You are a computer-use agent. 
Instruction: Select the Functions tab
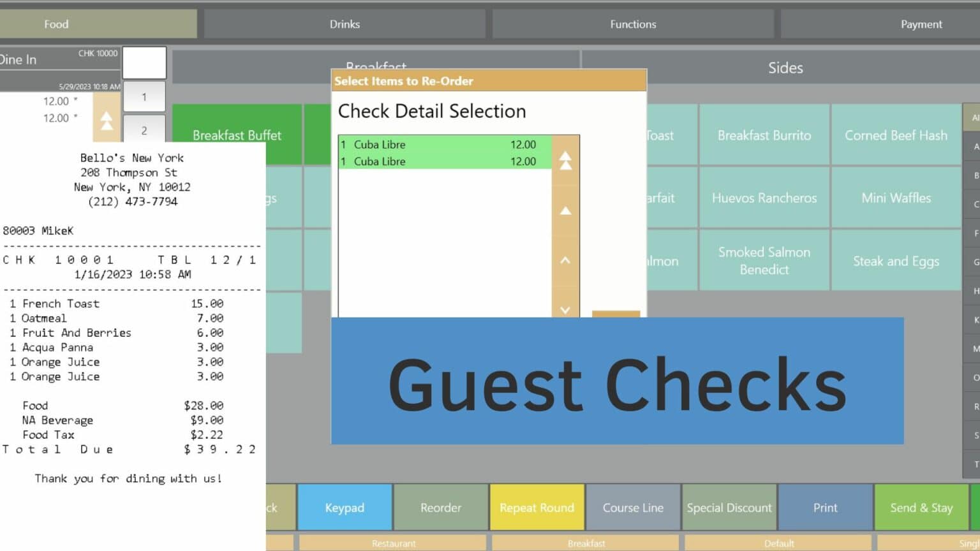[x=632, y=24]
